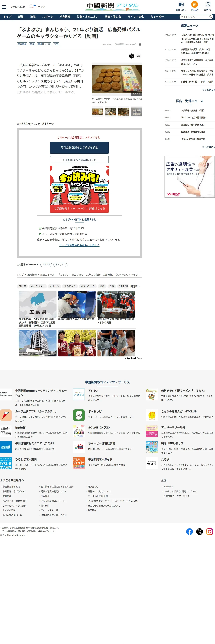Click the copy link paperclip icon

(x=138, y=56)
